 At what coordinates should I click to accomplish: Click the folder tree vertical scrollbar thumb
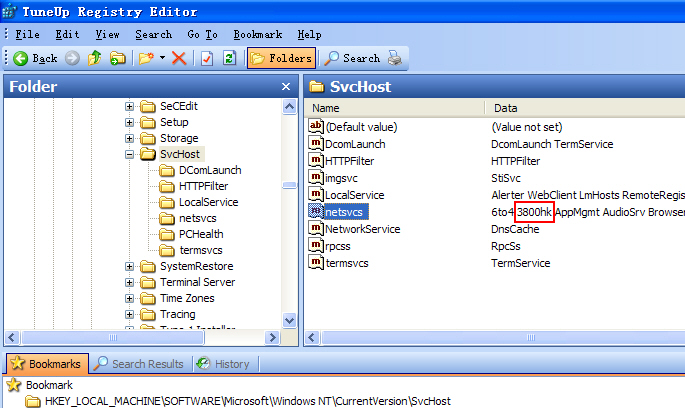(x=289, y=186)
